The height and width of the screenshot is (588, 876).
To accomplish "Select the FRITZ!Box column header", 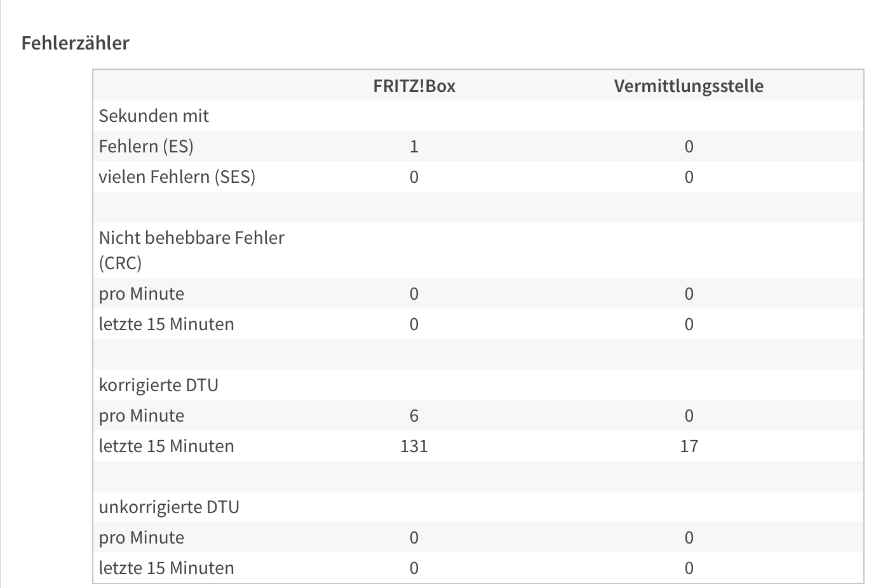I will point(414,86).
